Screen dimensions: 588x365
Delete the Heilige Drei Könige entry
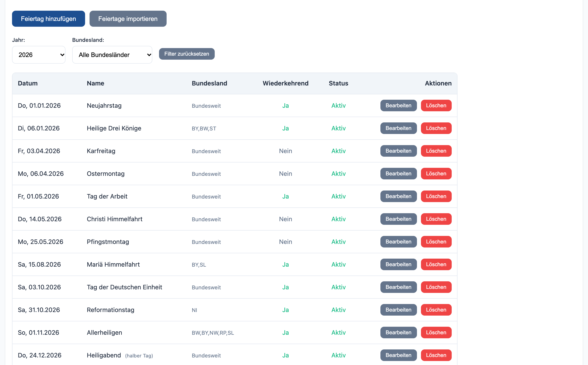pyautogui.click(x=436, y=128)
